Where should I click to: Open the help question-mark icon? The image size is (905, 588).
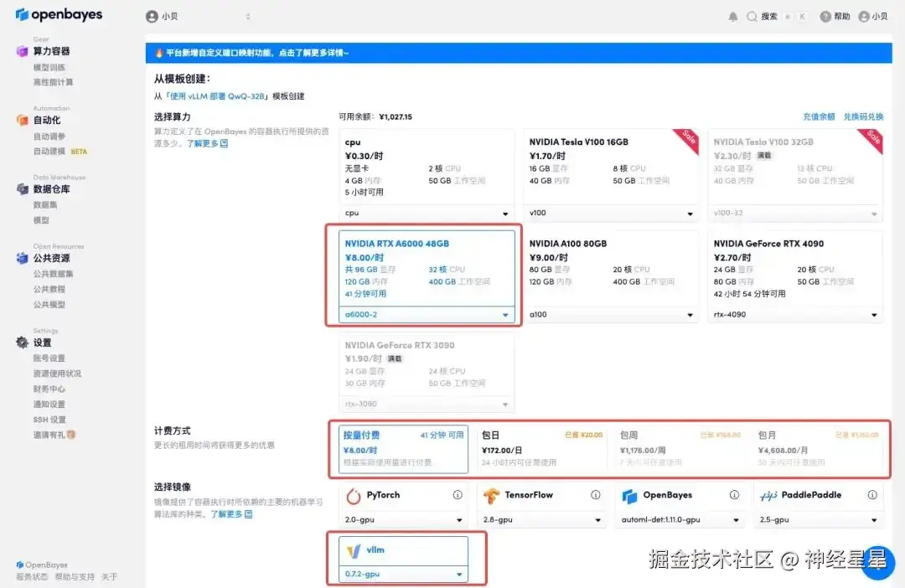825,17
